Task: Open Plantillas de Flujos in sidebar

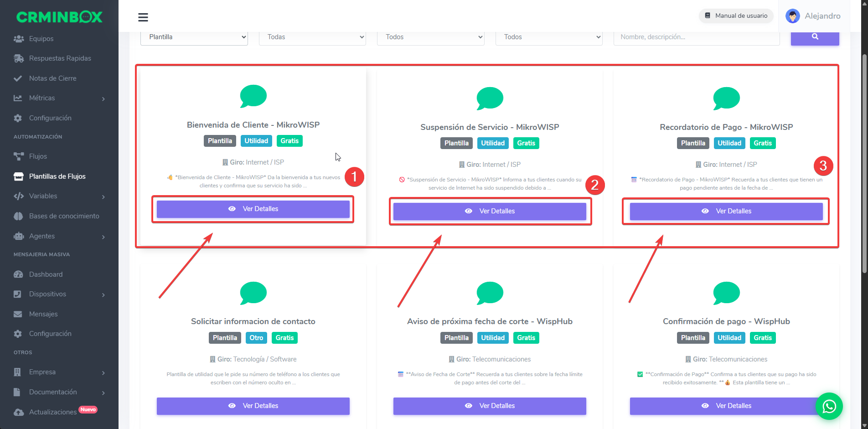Action: coord(57,176)
